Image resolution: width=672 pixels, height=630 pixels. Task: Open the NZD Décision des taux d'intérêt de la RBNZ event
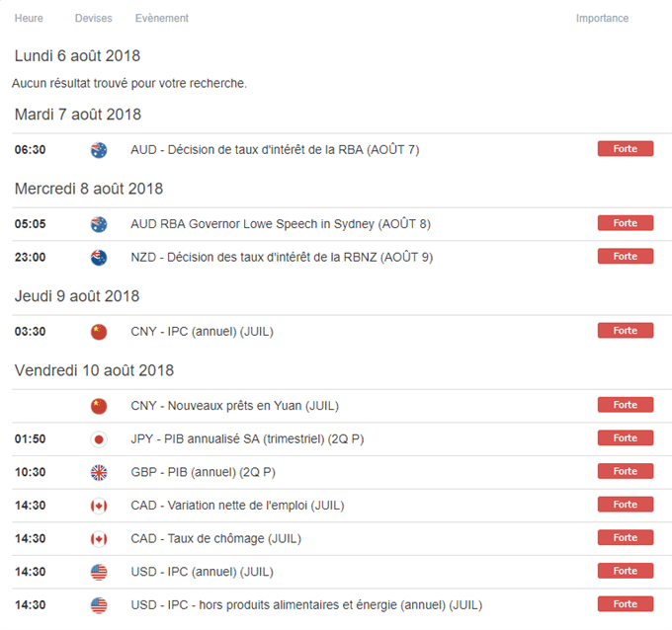tap(282, 257)
